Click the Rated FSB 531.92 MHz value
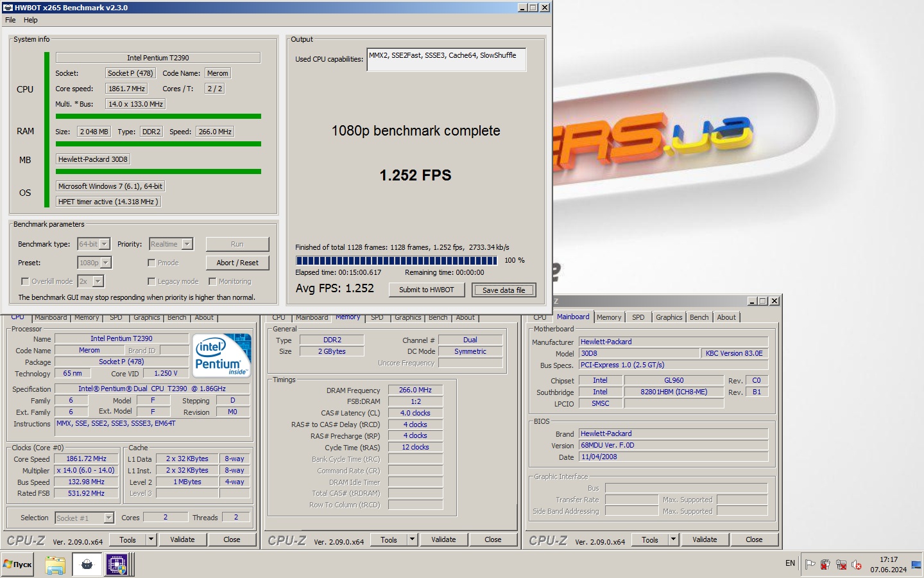 [86, 493]
